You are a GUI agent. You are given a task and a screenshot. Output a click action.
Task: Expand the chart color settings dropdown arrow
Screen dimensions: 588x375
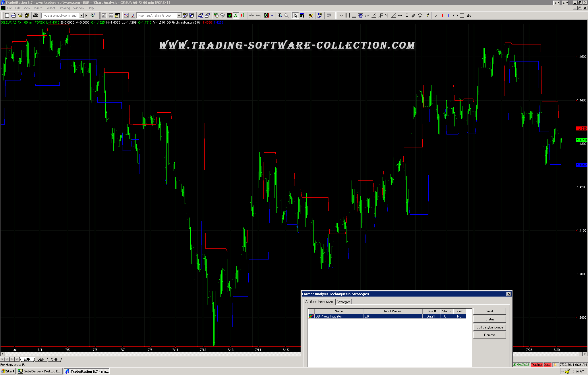click(x=272, y=16)
